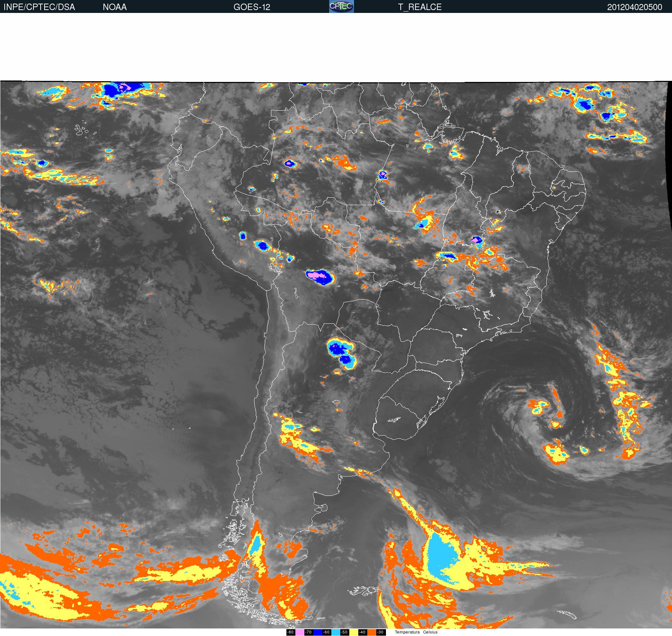Click the -80 legend value
This screenshot has width=672, height=636.
click(291, 632)
